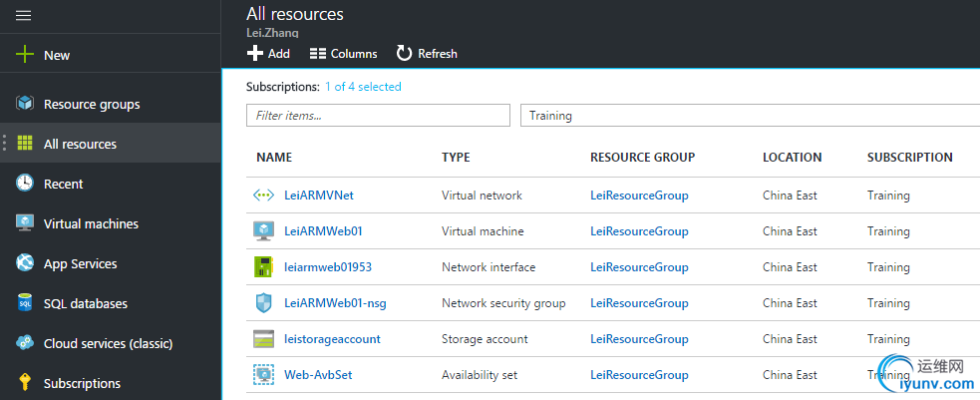
Task: Click Training in the leiarmweb01953 row
Action: [x=888, y=267]
